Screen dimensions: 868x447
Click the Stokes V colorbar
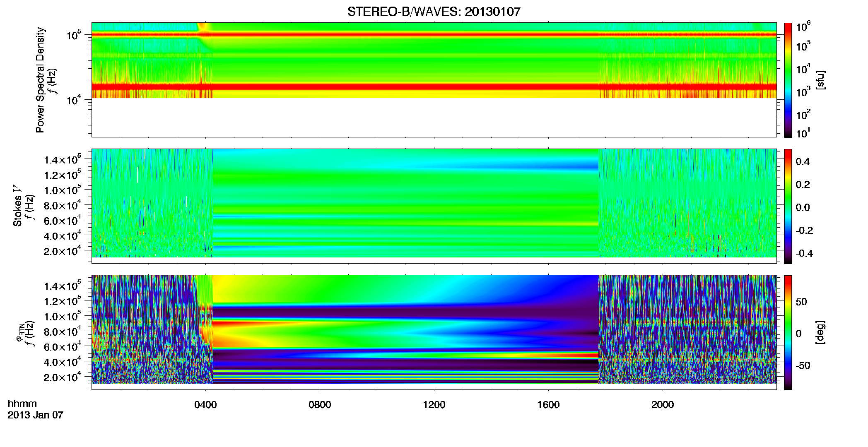click(x=788, y=206)
